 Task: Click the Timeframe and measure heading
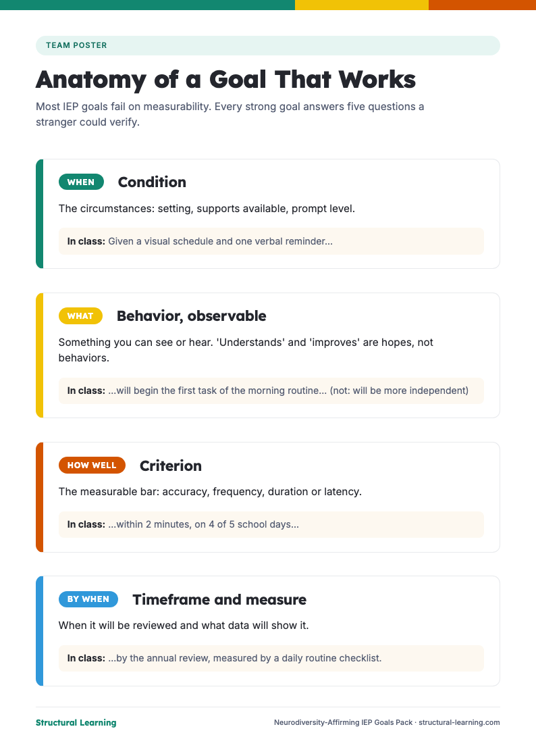pos(219,599)
